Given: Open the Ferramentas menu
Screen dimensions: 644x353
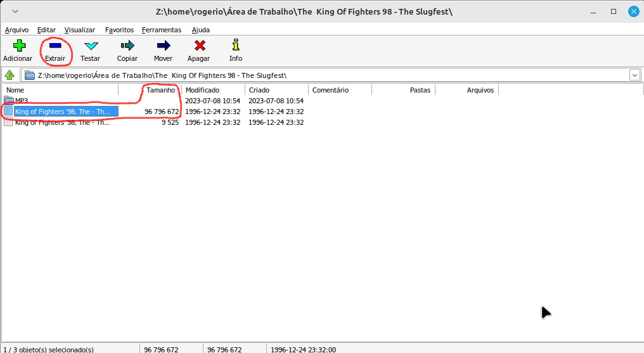Looking at the screenshot, I should pos(162,30).
